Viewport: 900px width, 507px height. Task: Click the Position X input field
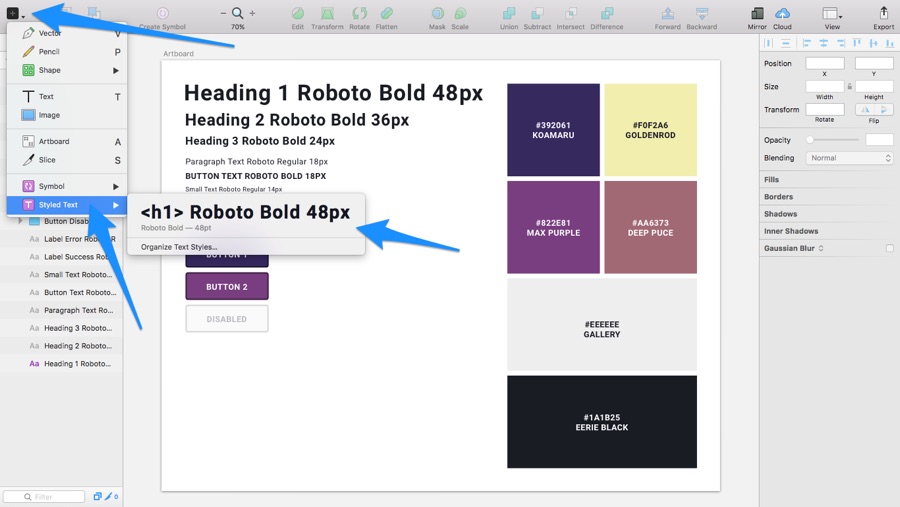[x=825, y=63]
